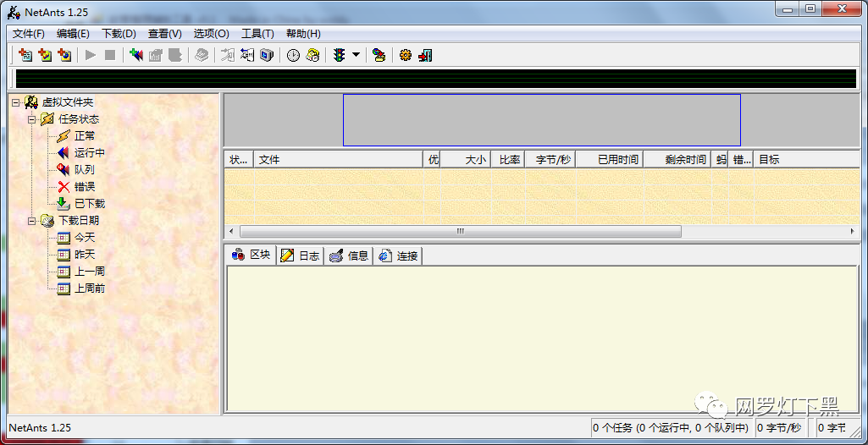
Task: Select the 运行中 status item
Action: pos(90,153)
